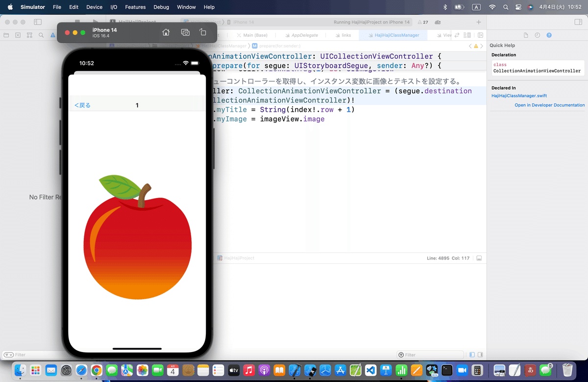Open the Apple menu
The width and height of the screenshot is (588, 382).
click(x=10, y=7)
